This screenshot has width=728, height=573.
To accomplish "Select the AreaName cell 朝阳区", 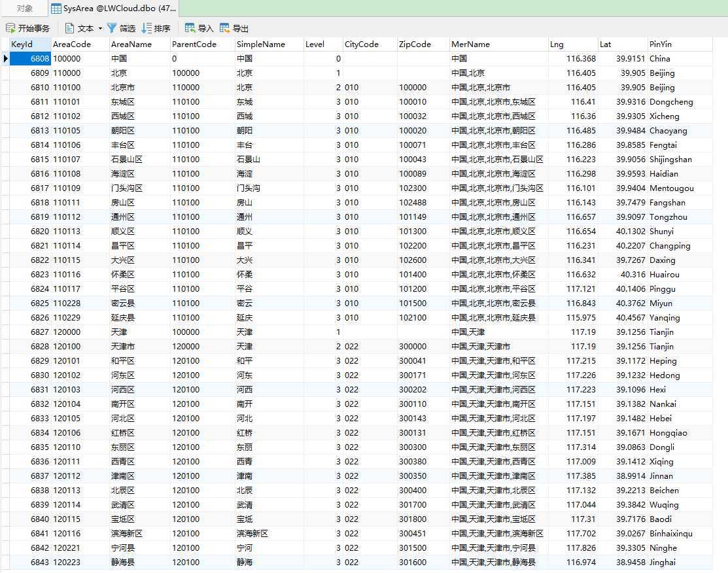I will 139,130.
